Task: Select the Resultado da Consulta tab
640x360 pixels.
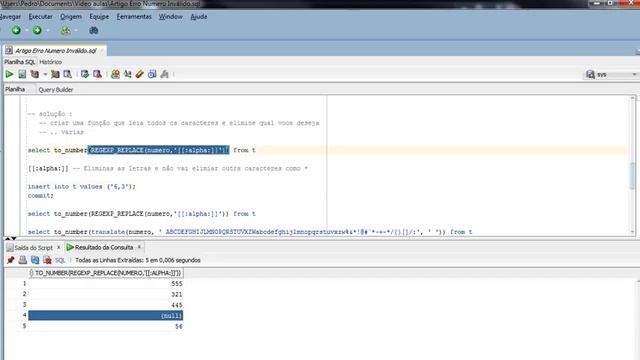Action: 104,247
